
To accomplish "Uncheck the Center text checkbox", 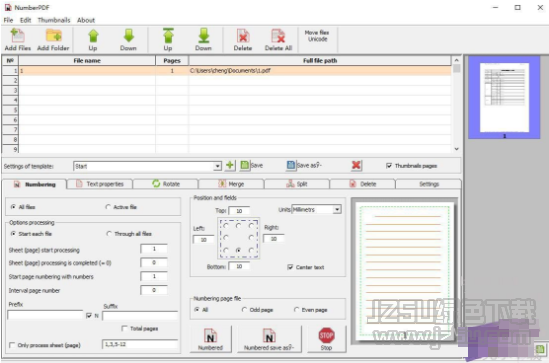I will click(290, 267).
